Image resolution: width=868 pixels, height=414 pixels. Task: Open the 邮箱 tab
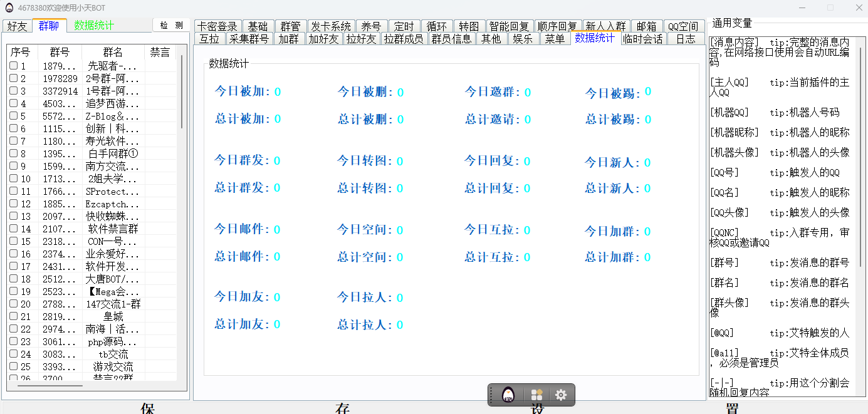click(647, 26)
